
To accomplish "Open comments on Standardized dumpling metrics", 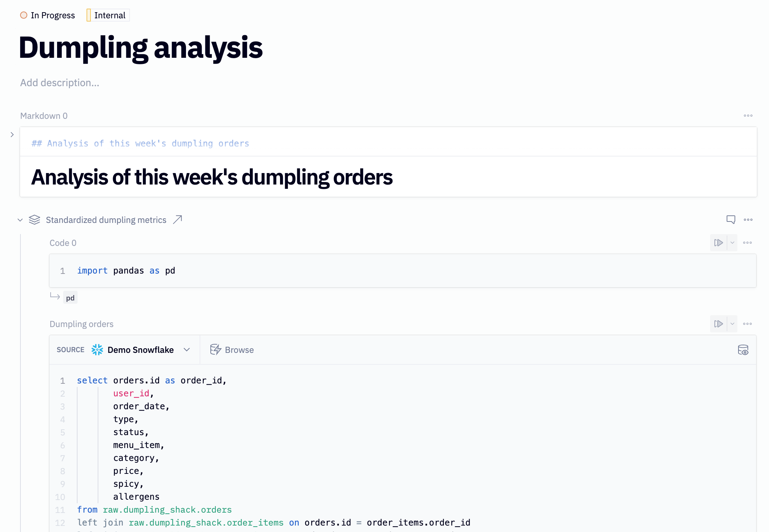I will [731, 219].
